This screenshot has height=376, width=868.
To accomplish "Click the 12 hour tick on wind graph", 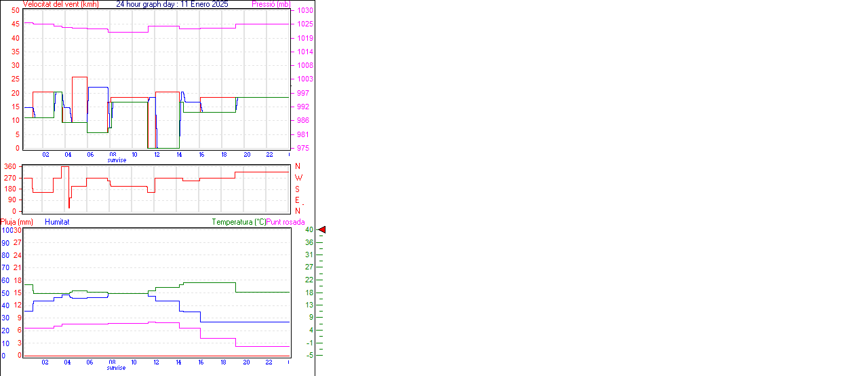I will click(x=157, y=155).
